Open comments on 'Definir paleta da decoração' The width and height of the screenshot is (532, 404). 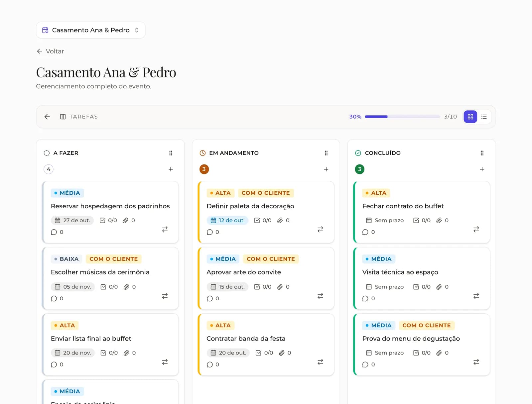213,232
